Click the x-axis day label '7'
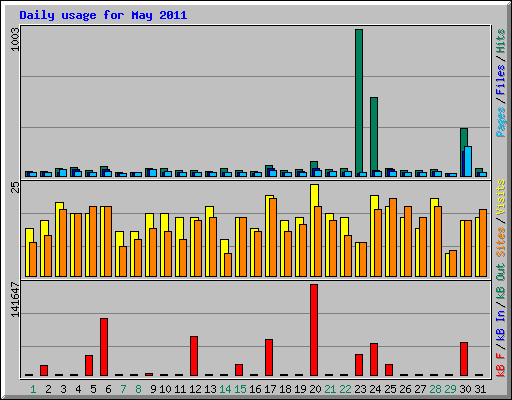Viewport: 512px width, 400px height. tap(123, 389)
